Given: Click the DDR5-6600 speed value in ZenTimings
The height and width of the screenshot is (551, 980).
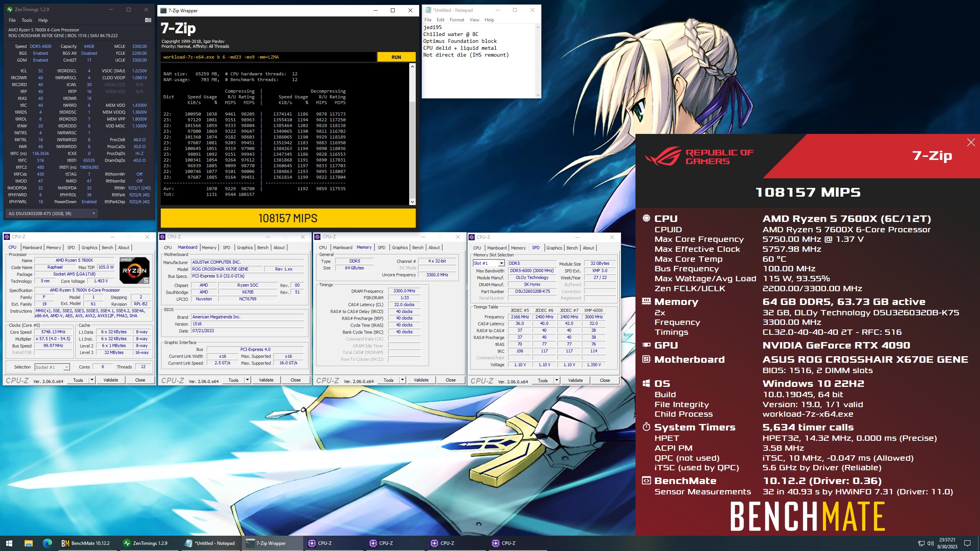Looking at the screenshot, I should pos(41,46).
